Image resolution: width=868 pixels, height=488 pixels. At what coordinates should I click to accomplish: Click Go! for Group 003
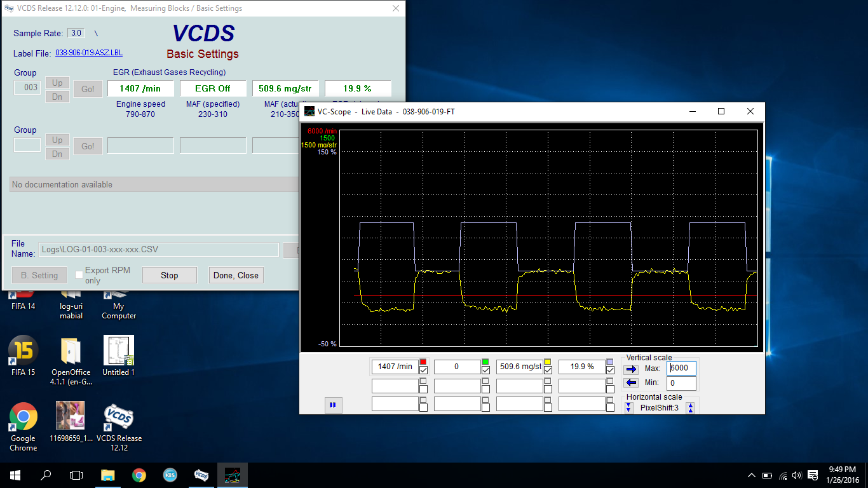[88, 89]
